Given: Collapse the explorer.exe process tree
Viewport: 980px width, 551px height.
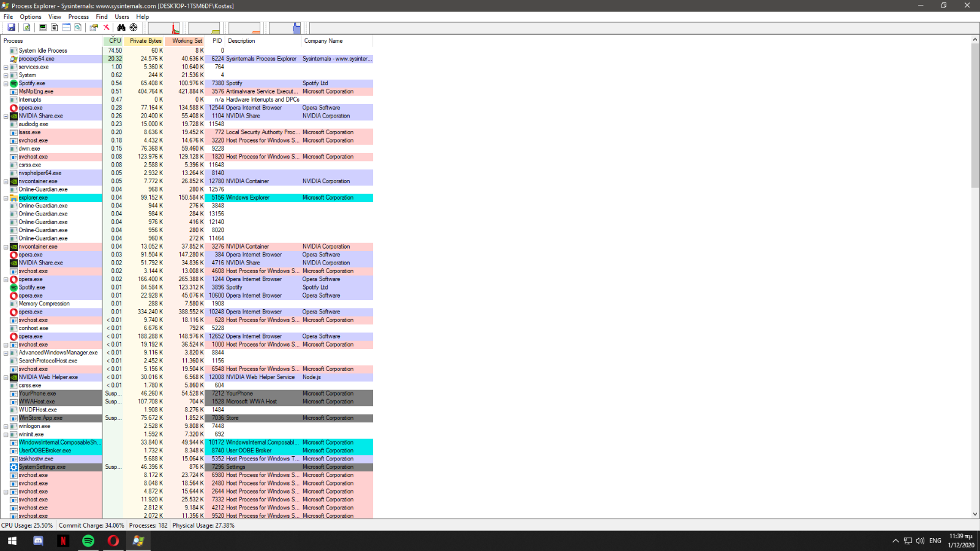Looking at the screenshot, I should 6,198.
